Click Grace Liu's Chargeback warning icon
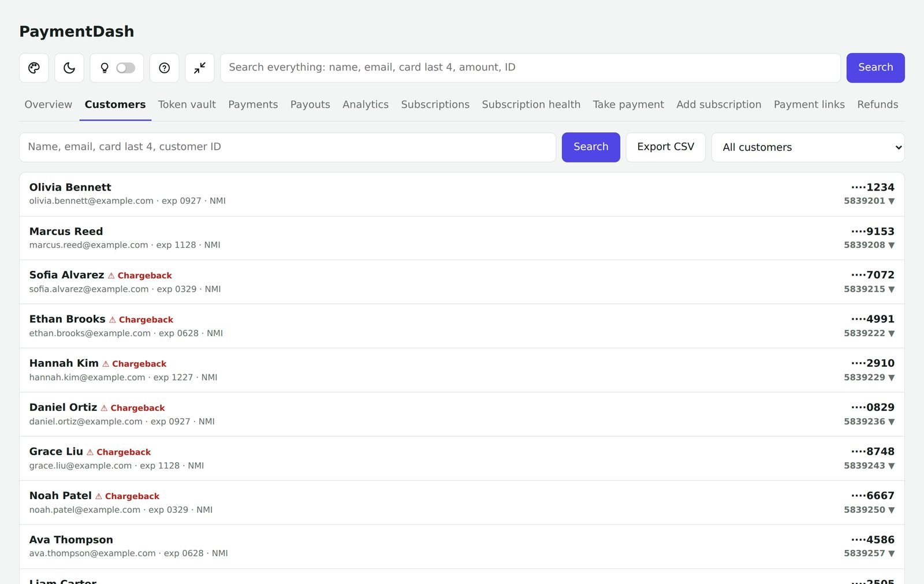 90,452
